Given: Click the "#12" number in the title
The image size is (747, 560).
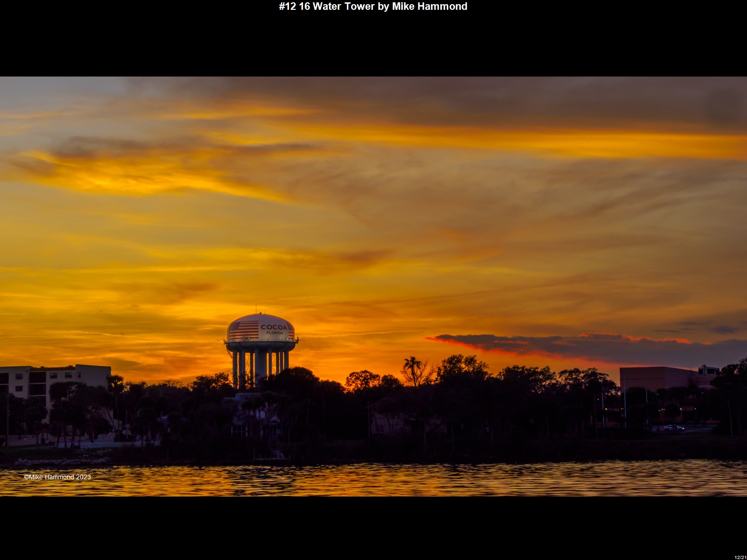Looking at the screenshot, I should (x=287, y=7).
